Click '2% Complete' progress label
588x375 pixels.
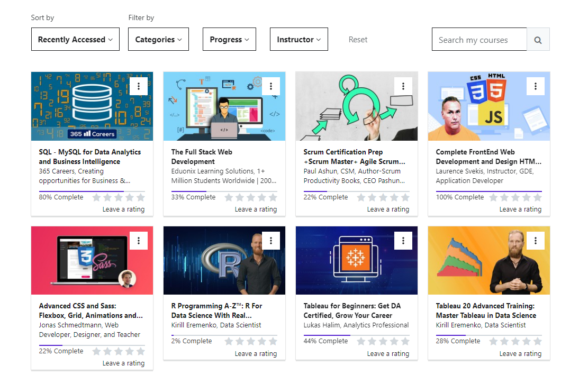coord(192,341)
